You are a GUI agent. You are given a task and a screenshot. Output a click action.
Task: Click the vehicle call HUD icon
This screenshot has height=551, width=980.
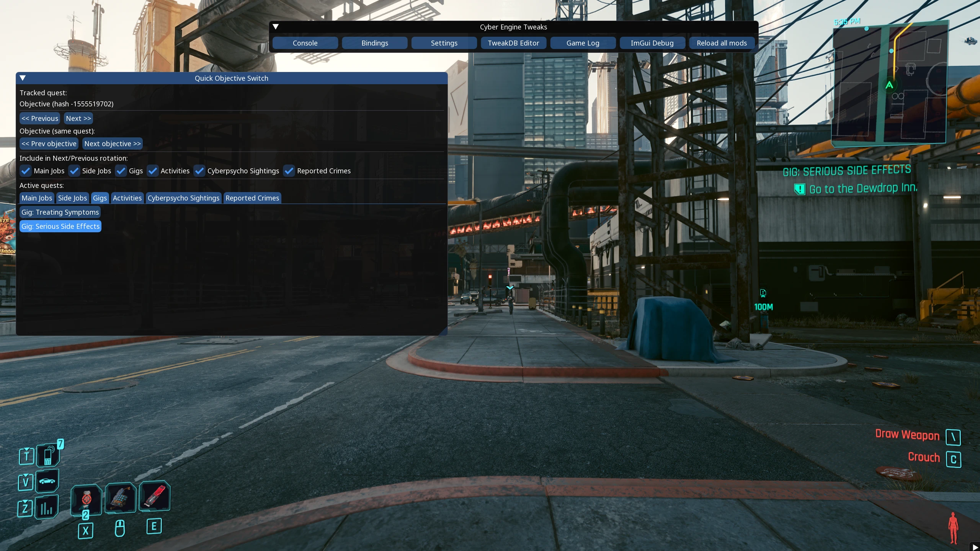pos(47,481)
